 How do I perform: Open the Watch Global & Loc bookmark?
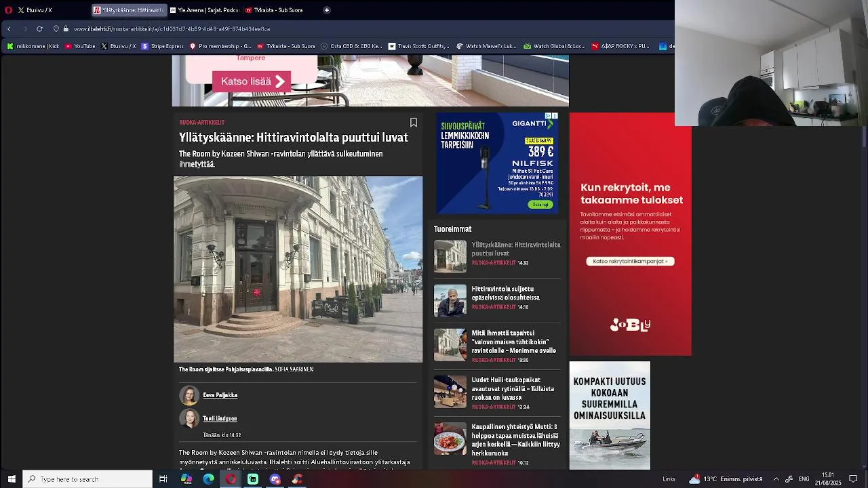pyautogui.click(x=554, y=46)
